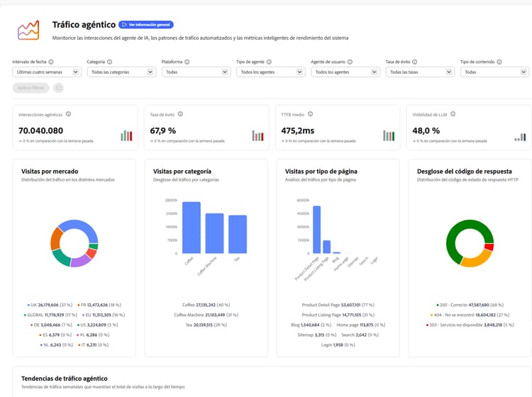Open the Tipo de agente dropdown
532x397 pixels.
271,72
